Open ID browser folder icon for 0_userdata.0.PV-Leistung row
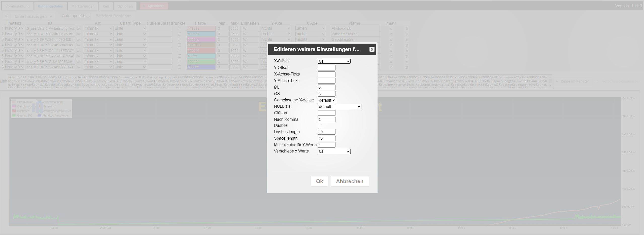 click(78, 29)
